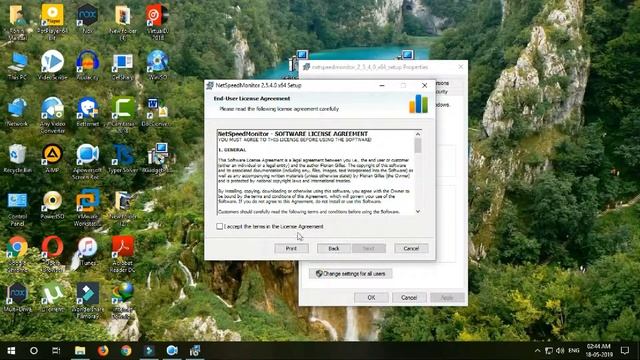The width and height of the screenshot is (640, 360).
Task: Select the Typer Solver desktop icon
Action: point(122,158)
